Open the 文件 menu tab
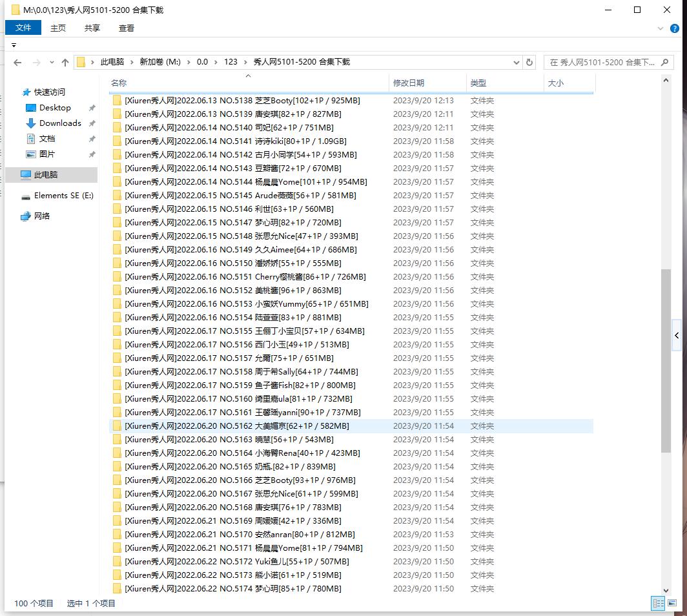Screen dimensions: 687x616 tap(23, 28)
